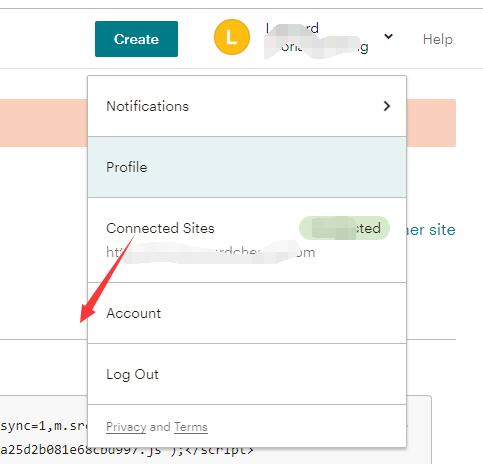This screenshot has width=483, height=464.
Task: Expand Notifications submenu arrow
Action: coord(387,106)
